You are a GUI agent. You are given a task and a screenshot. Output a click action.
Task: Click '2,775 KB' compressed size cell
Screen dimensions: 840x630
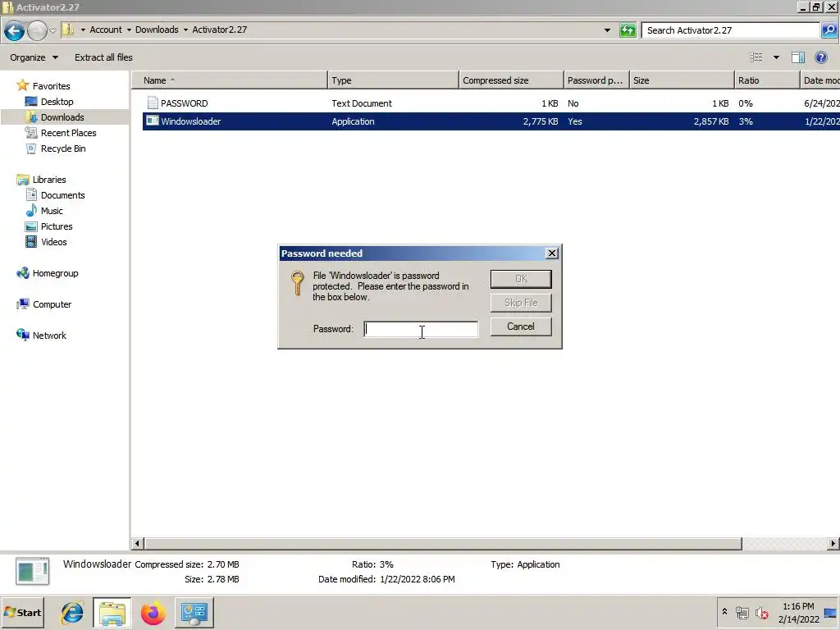(541, 121)
